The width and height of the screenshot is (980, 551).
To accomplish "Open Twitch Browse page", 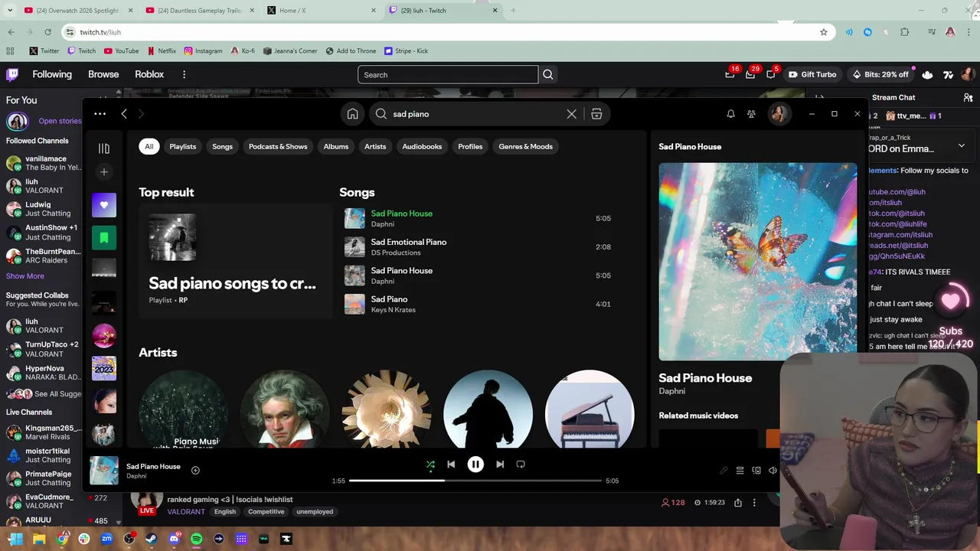I will (103, 74).
